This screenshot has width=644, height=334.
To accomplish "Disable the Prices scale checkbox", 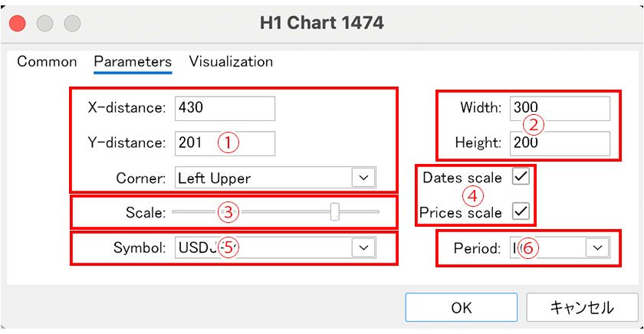I will [521, 211].
